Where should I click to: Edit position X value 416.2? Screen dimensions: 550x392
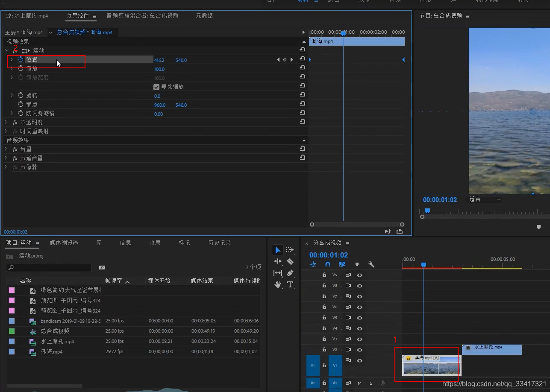tap(159, 60)
